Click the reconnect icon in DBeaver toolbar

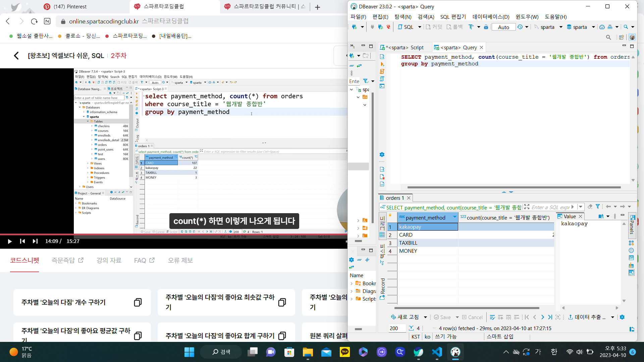pos(380,27)
